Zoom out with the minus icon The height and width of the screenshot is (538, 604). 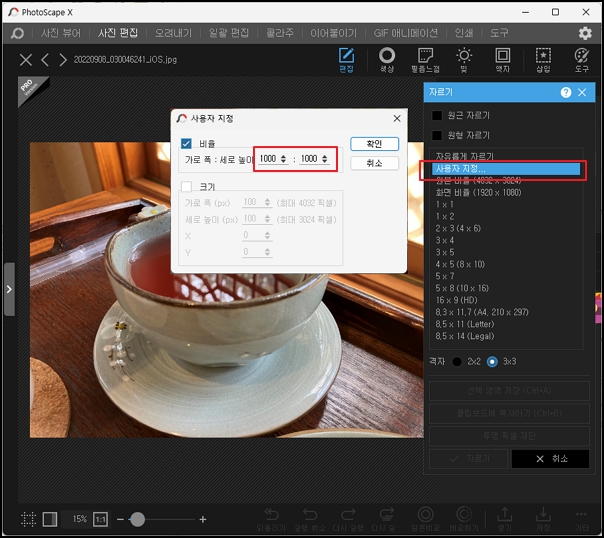(120, 520)
